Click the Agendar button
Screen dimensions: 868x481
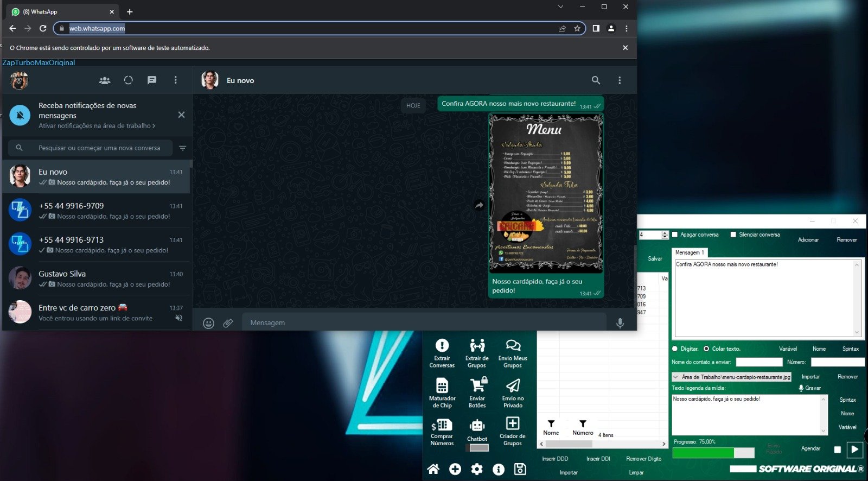tap(810, 448)
